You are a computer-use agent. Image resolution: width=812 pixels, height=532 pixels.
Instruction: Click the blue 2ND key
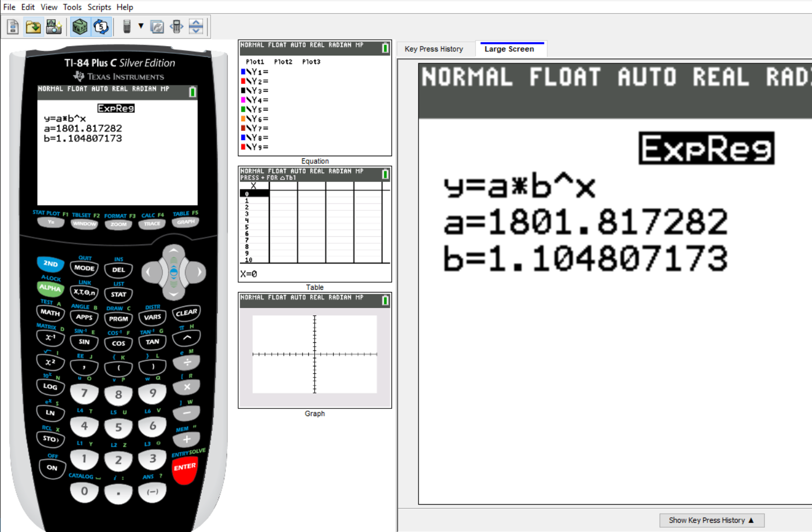pos(50,264)
